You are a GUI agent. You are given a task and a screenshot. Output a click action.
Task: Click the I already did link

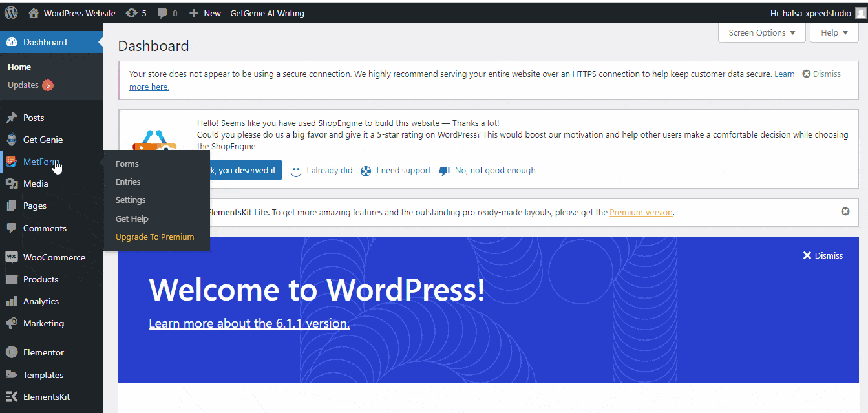point(330,171)
